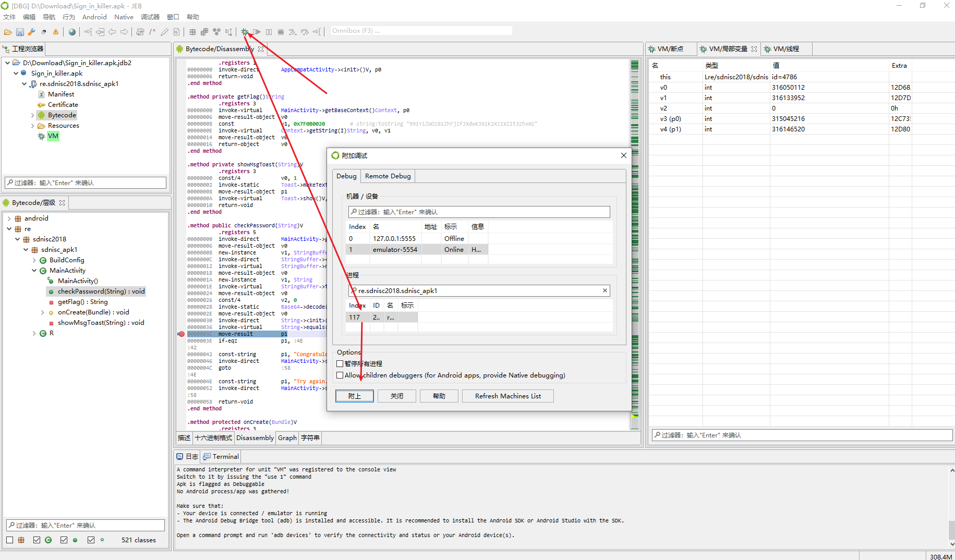Click the run/continue toolbar icon
The image size is (955, 560).
pos(257,32)
